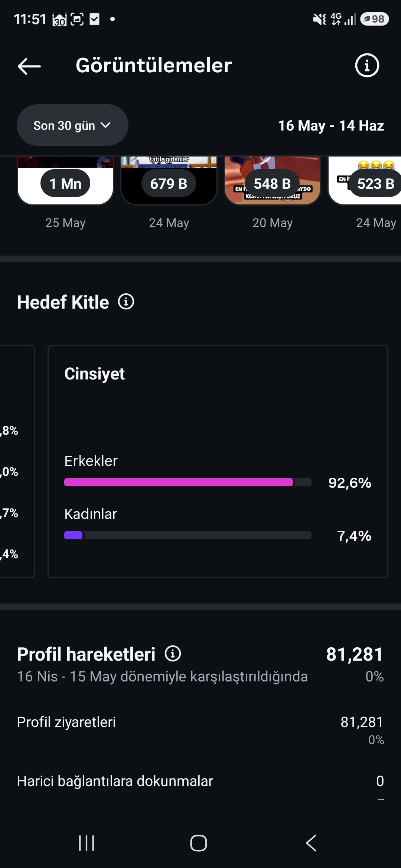This screenshot has width=401, height=868.
Task: Tap the info icon beside Profil hareketleri
Action: (173, 654)
